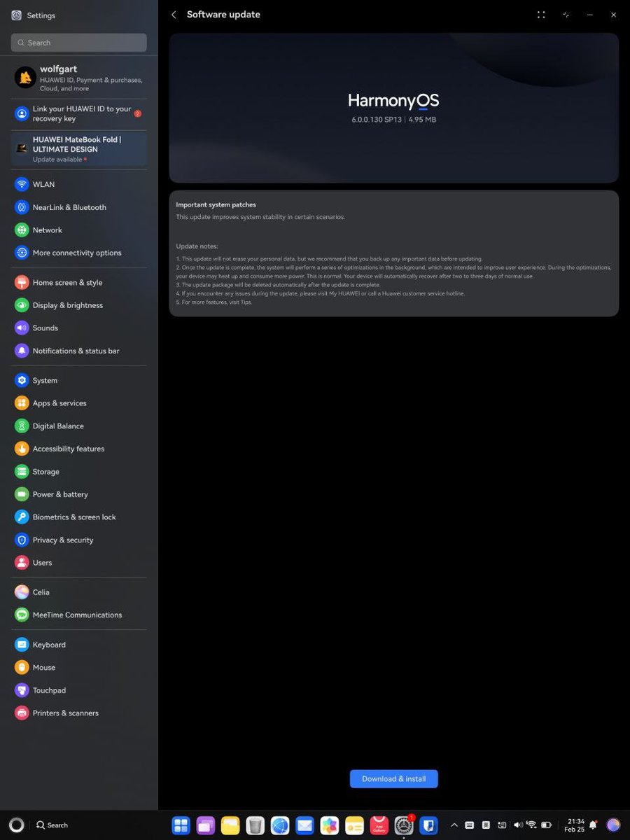Viewport: 630px width, 840px height.
Task: Open Home screen & style settings
Action: (78, 283)
